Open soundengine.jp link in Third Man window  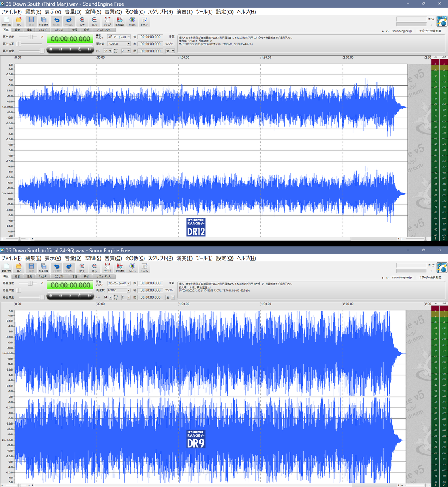tap(402, 31)
